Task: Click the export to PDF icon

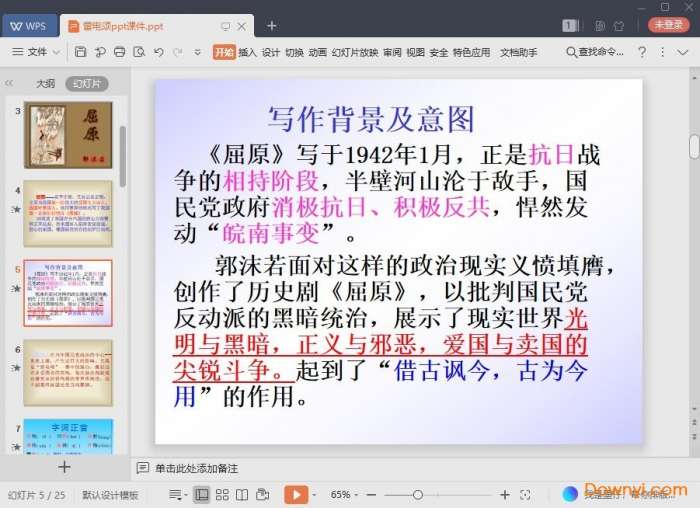Action: pyautogui.click(x=100, y=52)
